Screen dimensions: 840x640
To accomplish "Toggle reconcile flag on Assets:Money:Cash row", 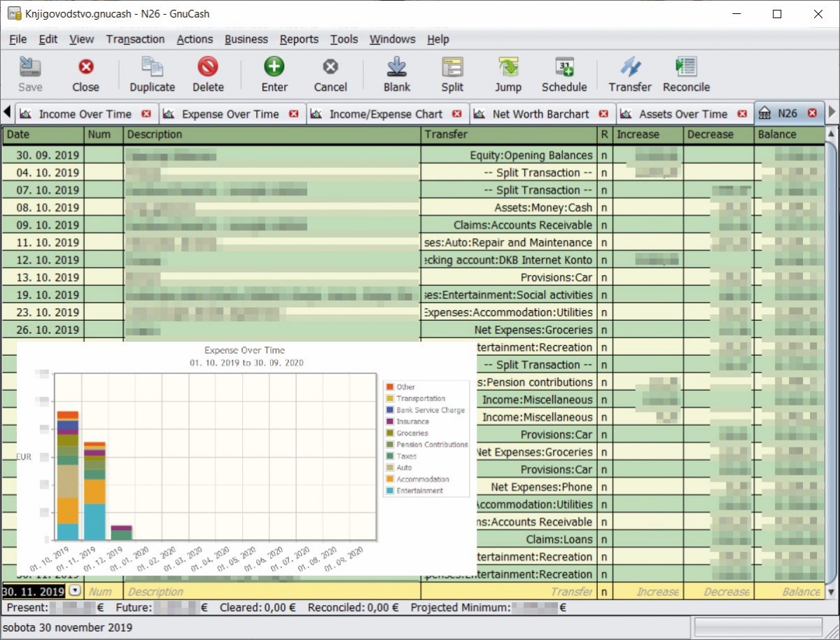I will click(605, 207).
